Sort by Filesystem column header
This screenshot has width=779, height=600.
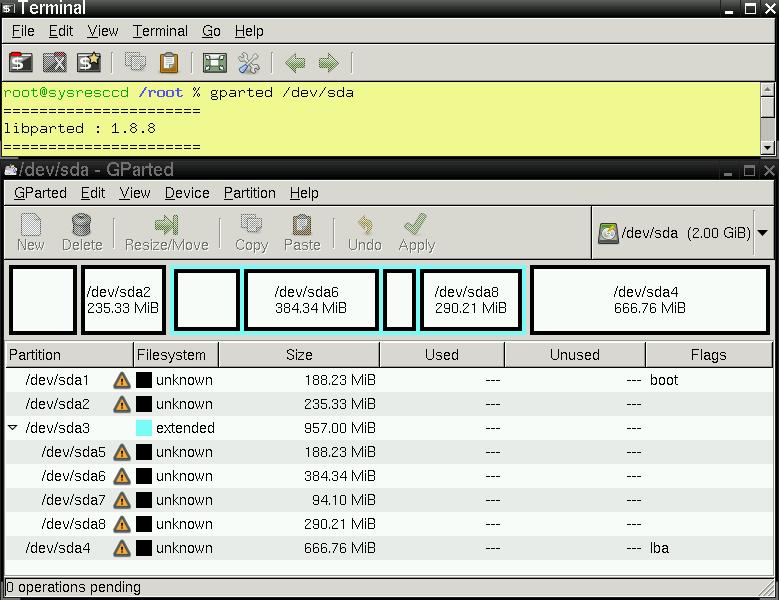point(176,355)
